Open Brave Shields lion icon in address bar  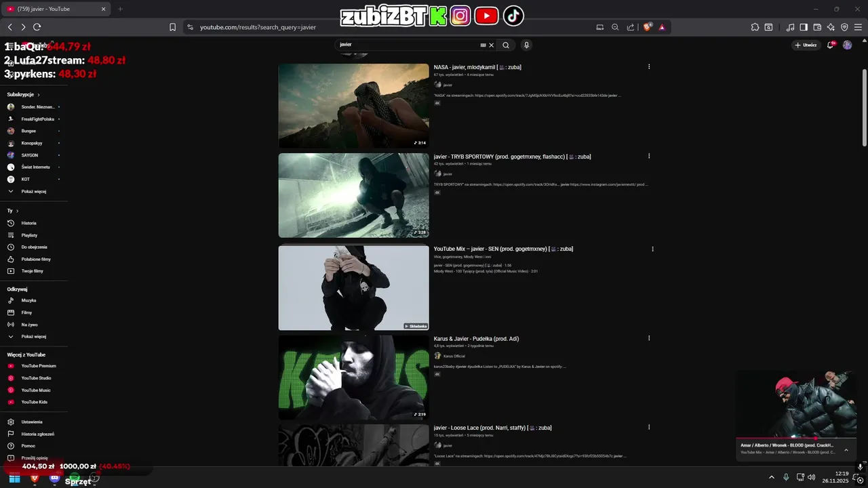[647, 27]
